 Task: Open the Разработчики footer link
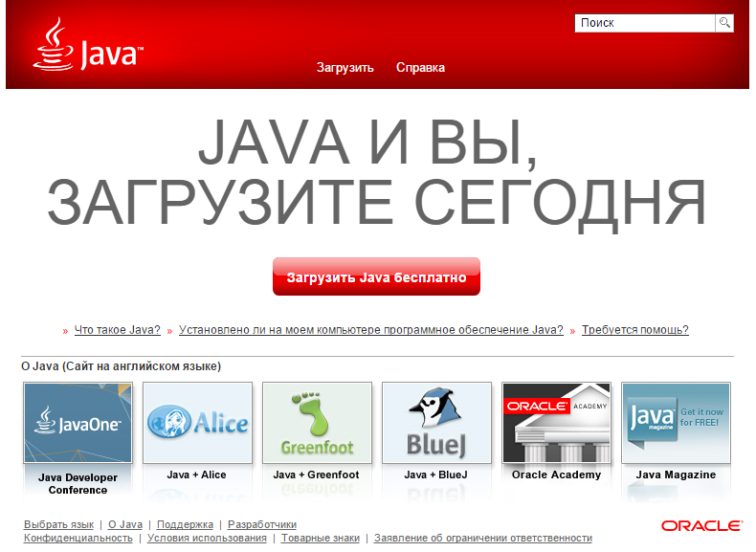tap(261, 524)
